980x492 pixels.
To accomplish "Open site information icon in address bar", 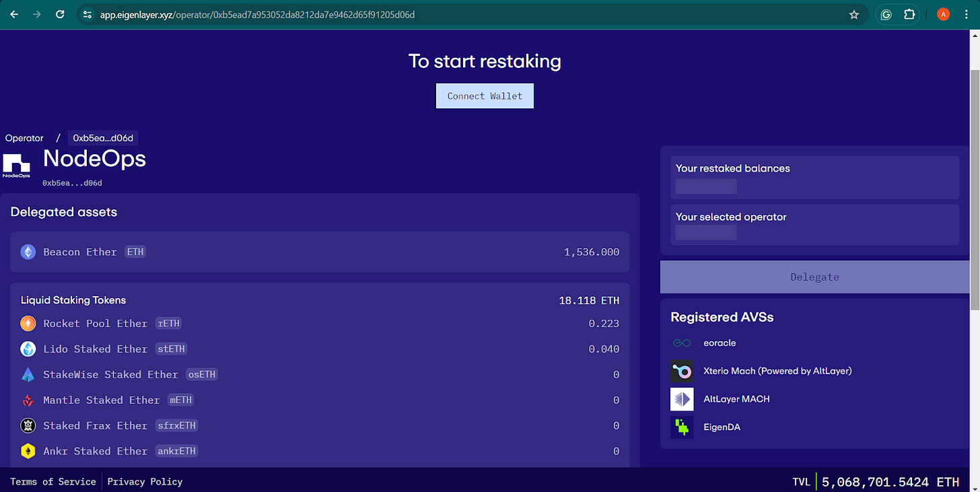I will click(86, 14).
